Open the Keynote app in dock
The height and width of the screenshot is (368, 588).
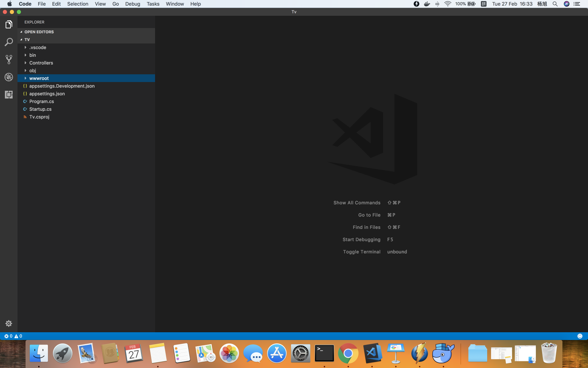coord(396,353)
